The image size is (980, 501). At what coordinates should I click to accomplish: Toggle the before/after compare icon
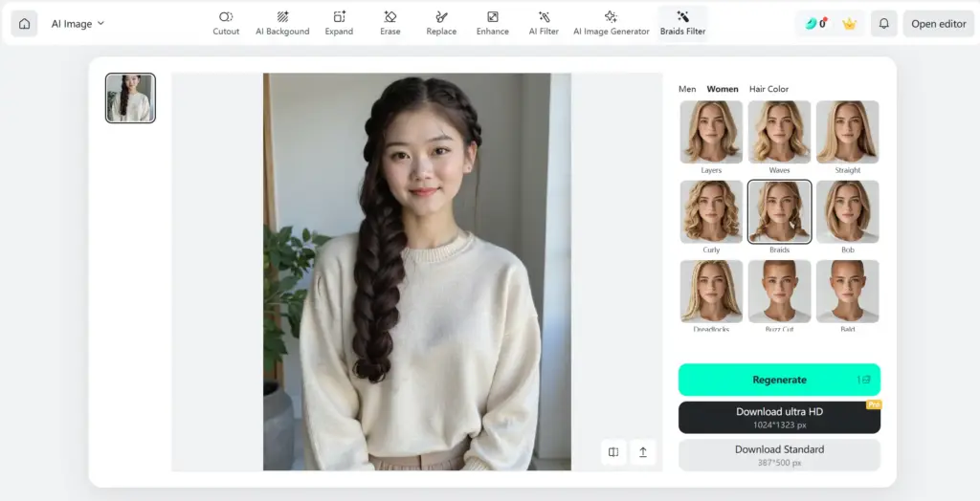pos(613,452)
